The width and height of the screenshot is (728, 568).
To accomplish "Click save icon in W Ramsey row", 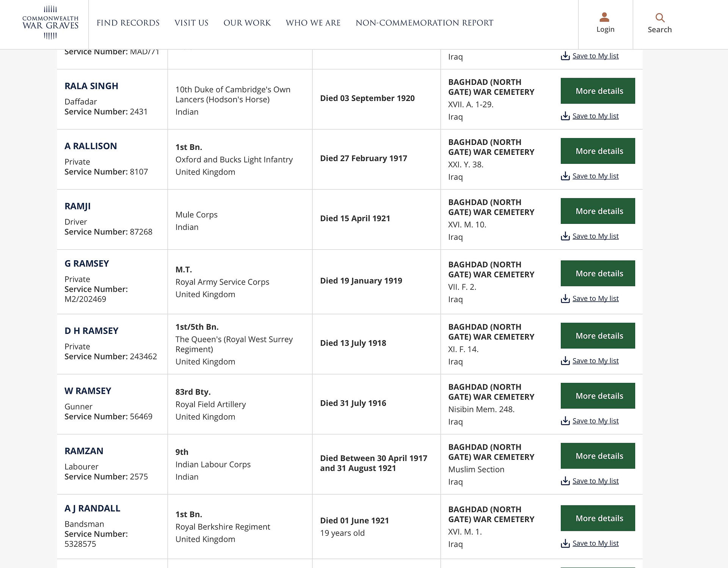I will pos(565,421).
